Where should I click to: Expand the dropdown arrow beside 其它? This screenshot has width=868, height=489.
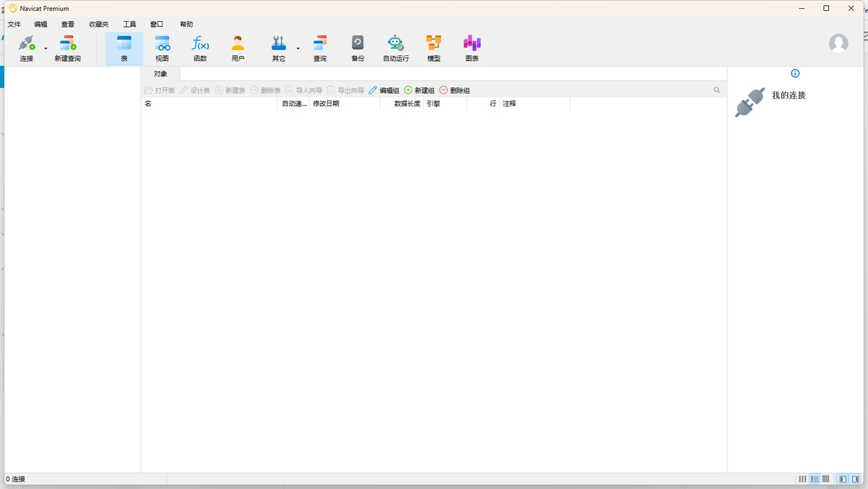click(x=298, y=49)
